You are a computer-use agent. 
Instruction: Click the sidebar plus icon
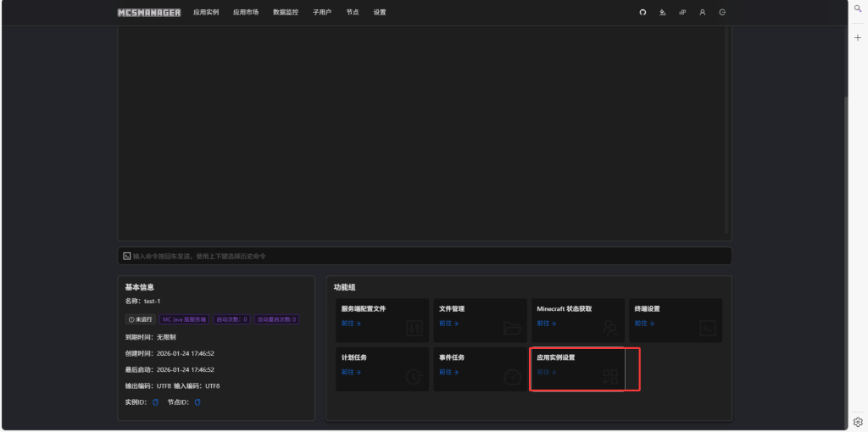[857, 37]
